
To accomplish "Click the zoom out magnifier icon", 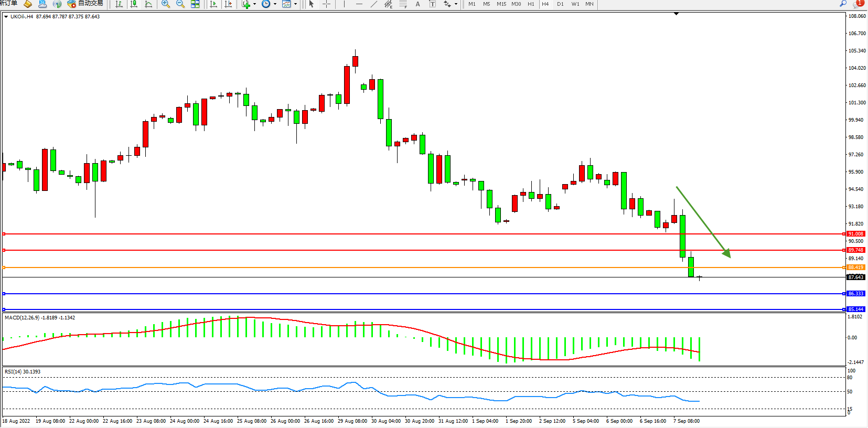I will point(180,4).
